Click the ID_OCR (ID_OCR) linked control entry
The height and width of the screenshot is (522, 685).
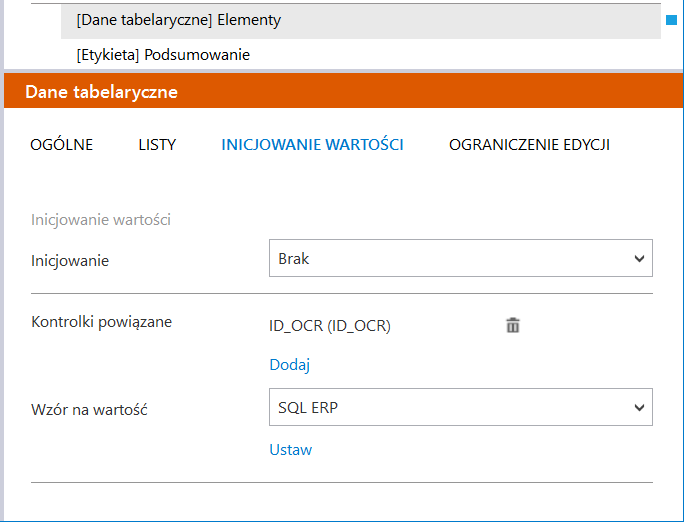330,325
